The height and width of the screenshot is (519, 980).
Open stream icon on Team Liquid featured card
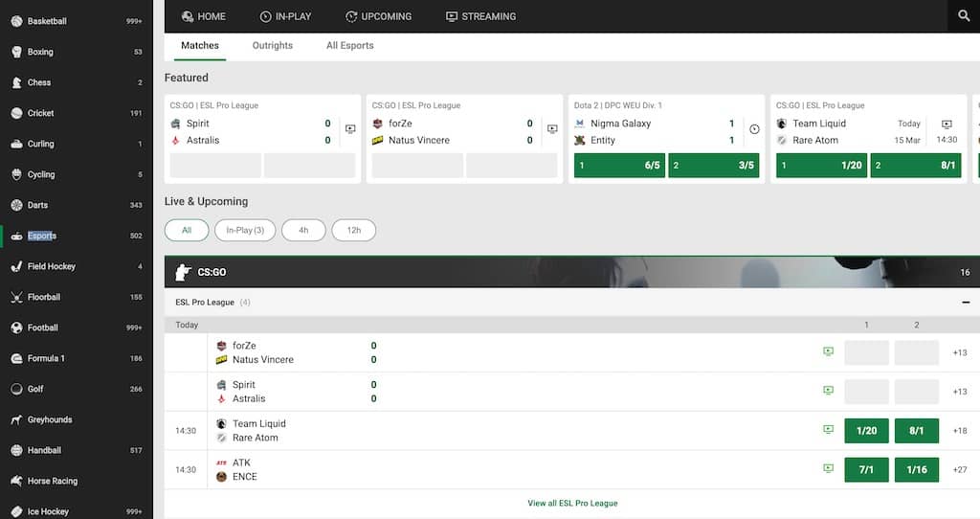(x=947, y=124)
